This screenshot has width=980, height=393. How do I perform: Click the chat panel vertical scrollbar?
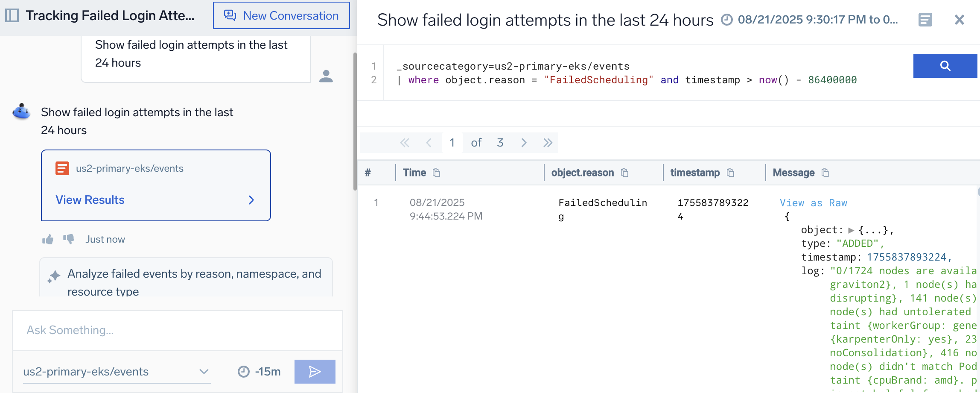[x=355, y=122]
